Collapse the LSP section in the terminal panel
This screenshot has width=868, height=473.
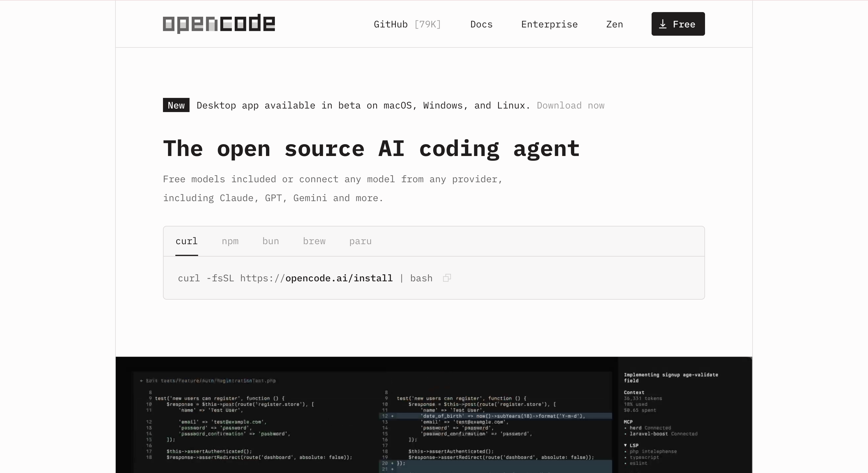coord(626,445)
